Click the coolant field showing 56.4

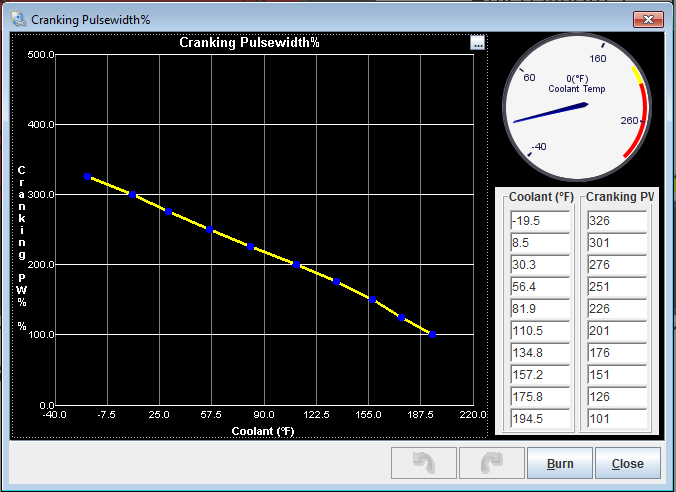(538, 286)
